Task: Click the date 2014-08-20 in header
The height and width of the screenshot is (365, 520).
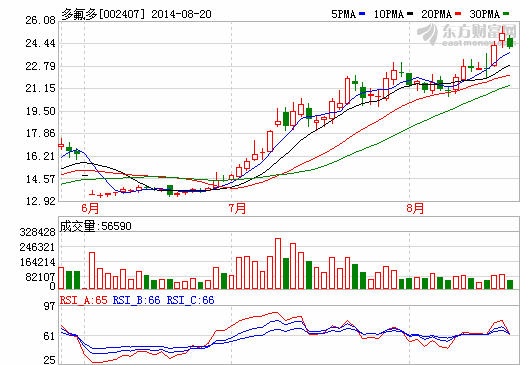Action: pos(181,14)
